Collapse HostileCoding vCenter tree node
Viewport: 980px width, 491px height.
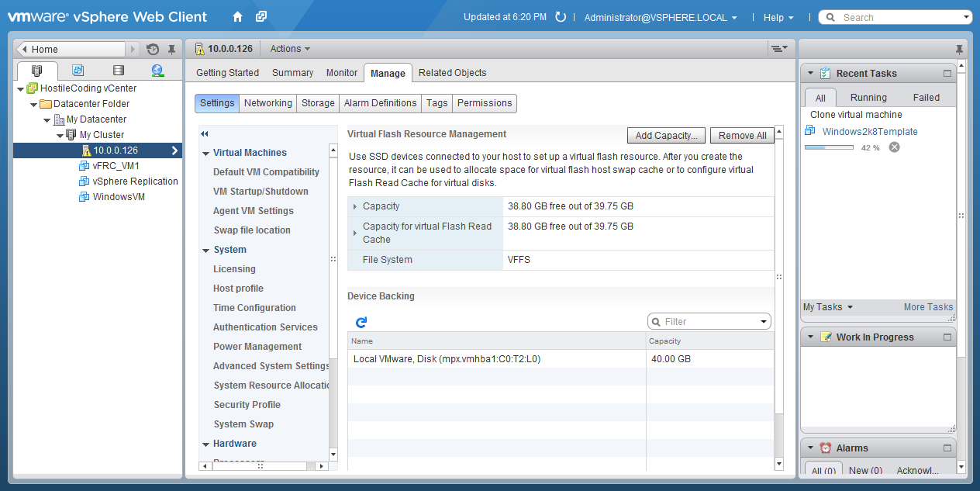click(20, 88)
